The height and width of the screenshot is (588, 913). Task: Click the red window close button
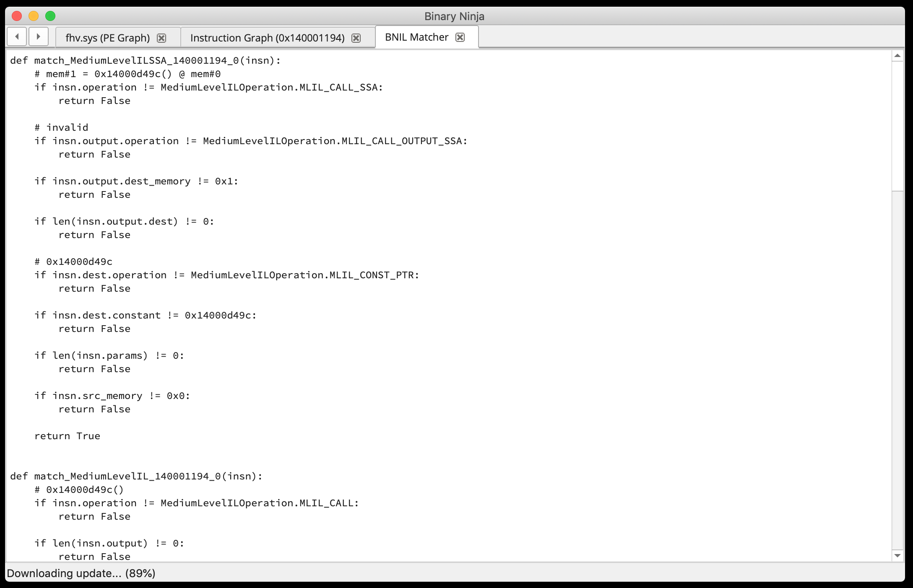[17, 16]
